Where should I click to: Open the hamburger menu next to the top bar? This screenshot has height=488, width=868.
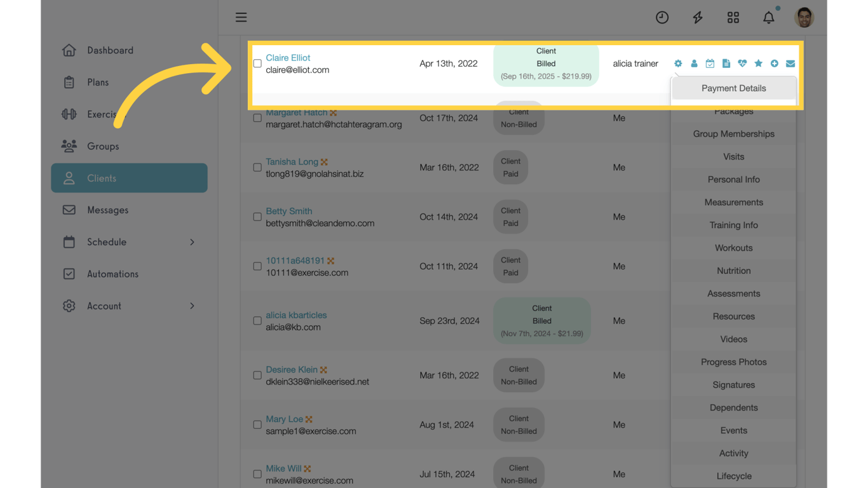tap(241, 17)
